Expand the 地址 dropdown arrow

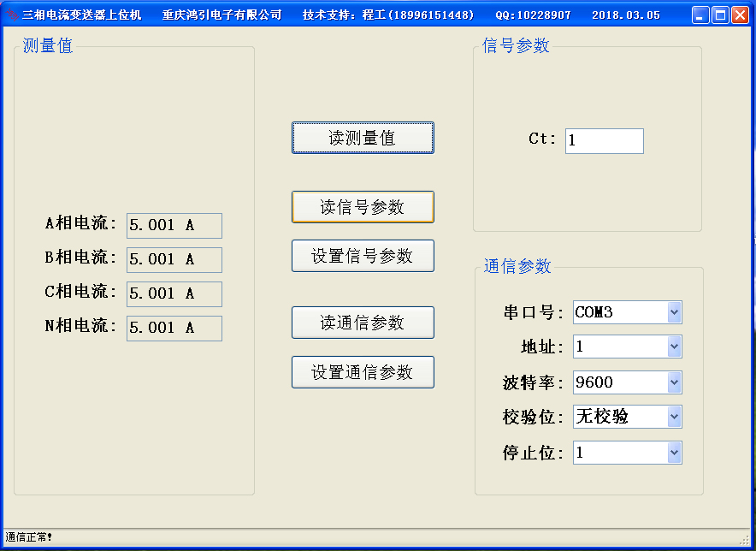674,347
